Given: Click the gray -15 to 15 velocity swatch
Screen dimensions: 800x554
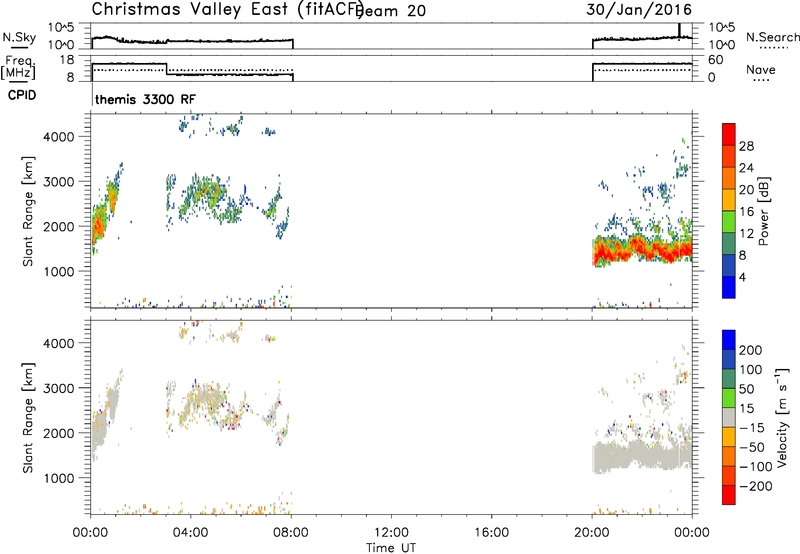Looking at the screenshot, I should (729, 417).
